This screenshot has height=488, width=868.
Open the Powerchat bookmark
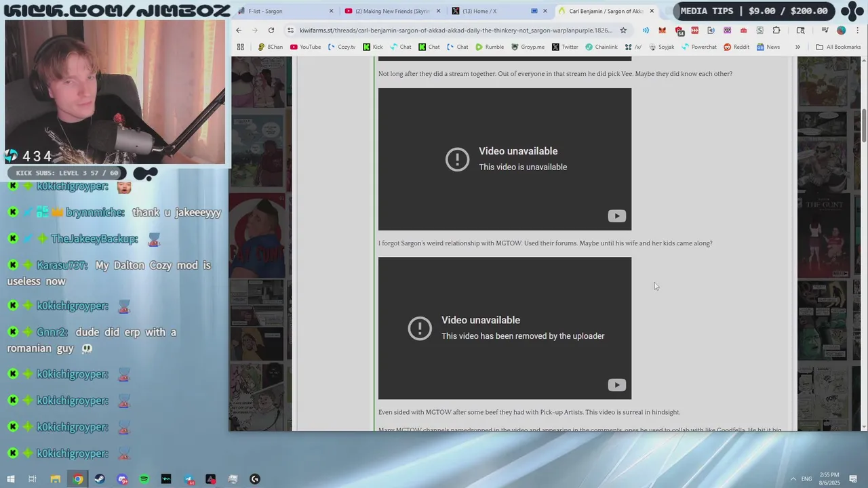coord(698,47)
